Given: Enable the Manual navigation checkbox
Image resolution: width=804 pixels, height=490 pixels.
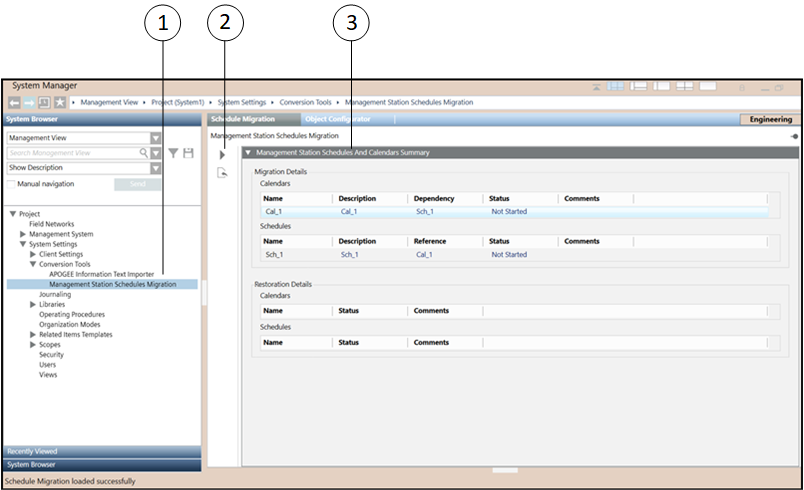Looking at the screenshot, I should click(x=11, y=184).
